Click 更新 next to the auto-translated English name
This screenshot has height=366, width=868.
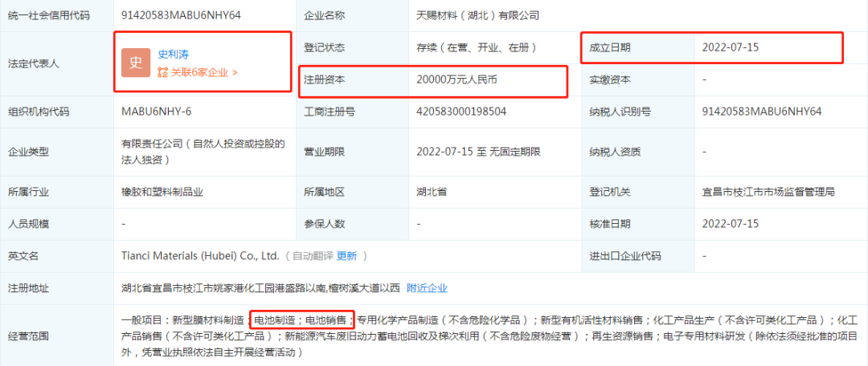347,256
